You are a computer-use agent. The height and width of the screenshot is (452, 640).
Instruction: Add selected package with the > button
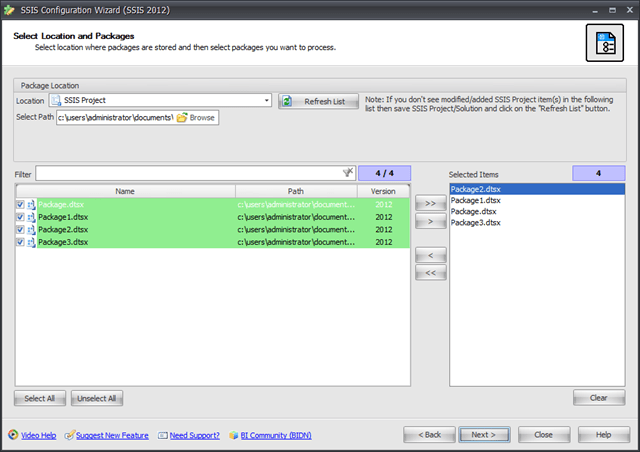tap(431, 221)
